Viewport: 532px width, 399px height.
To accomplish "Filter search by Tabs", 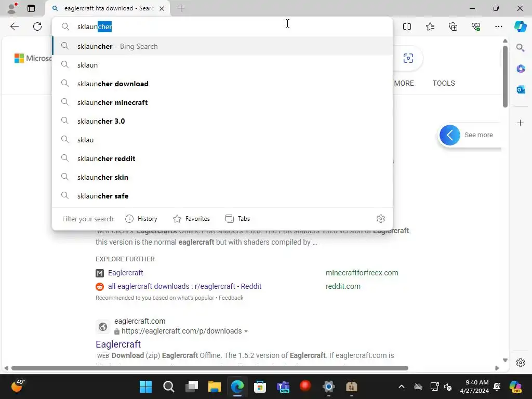I will click(237, 219).
